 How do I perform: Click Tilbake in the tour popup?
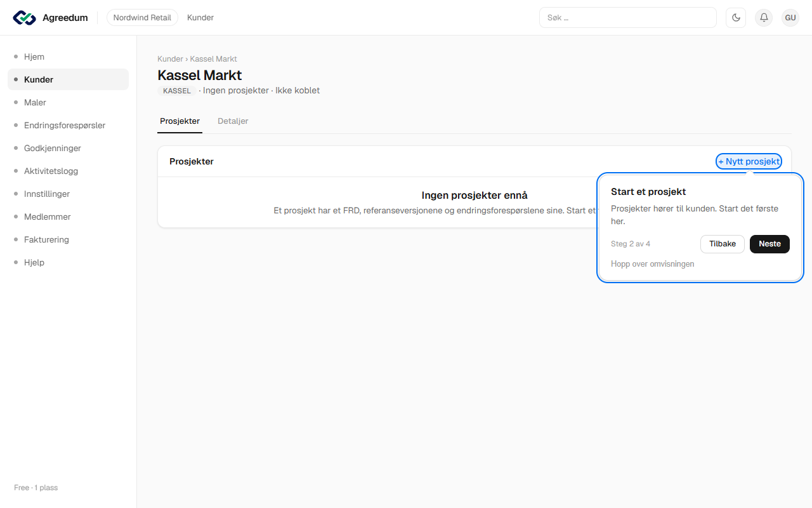coord(723,244)
